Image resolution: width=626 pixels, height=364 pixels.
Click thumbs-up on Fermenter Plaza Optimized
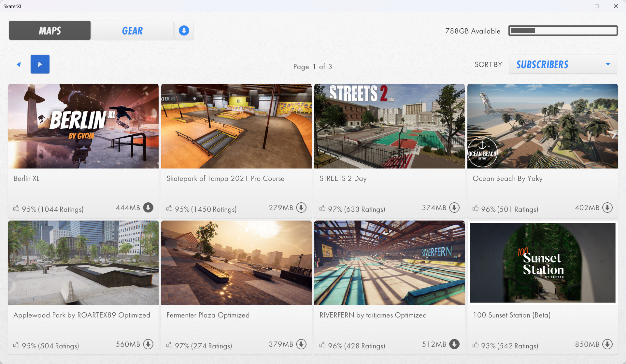(169, 345)
